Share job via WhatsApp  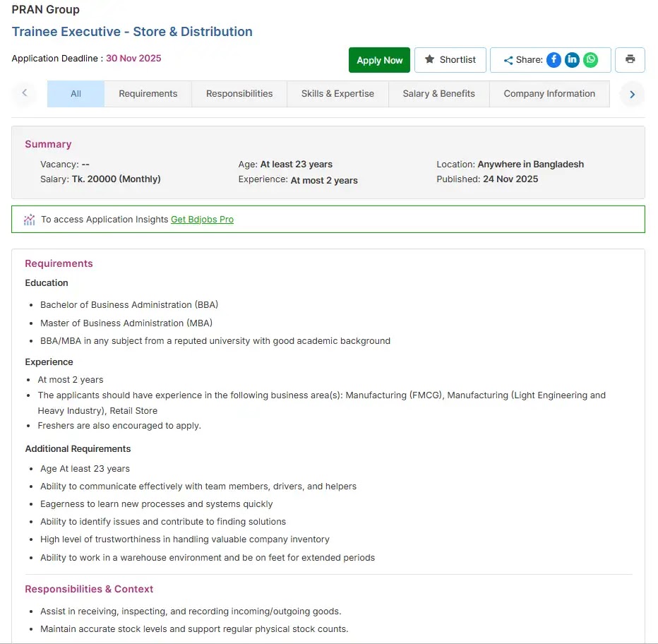(590, 60)
